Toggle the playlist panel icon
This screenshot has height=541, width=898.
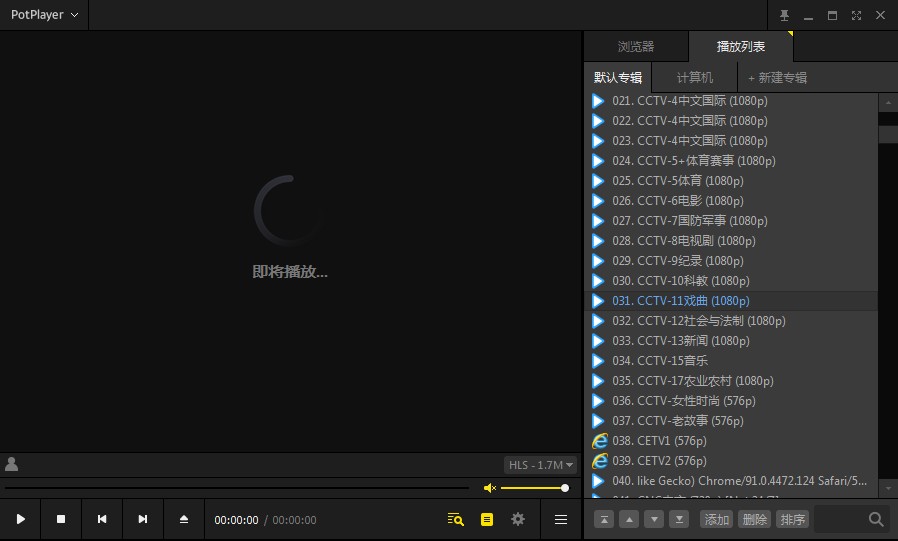point(487,519)
